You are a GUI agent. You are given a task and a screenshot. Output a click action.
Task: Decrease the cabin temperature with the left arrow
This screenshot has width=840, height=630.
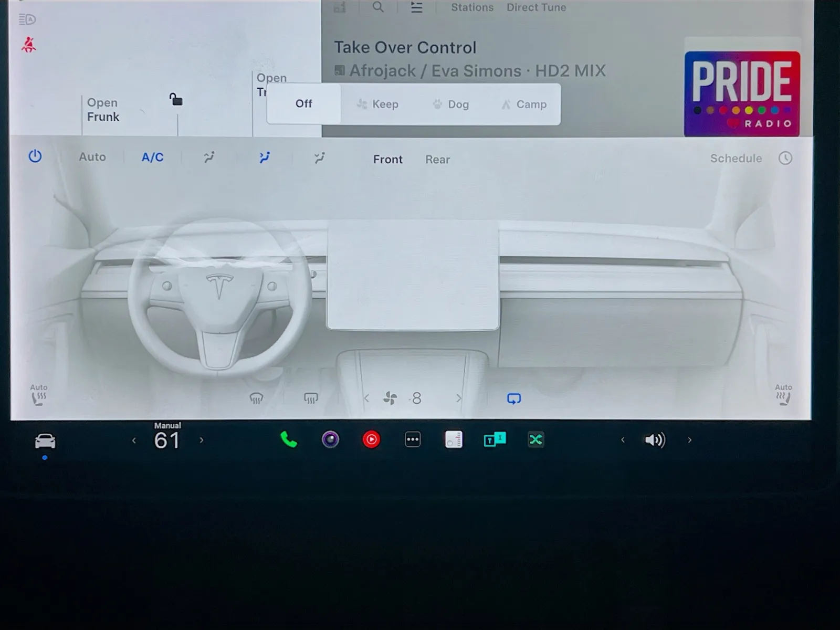tap(134, 441)
